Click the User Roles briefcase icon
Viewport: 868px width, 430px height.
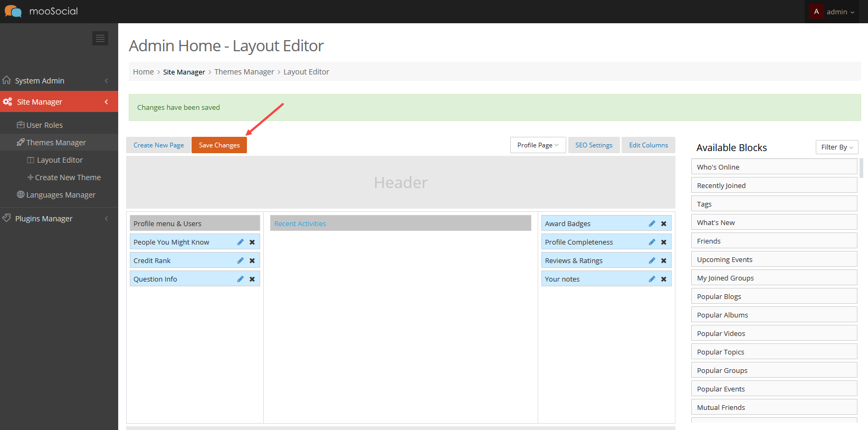pyautogui.click(x=21, y=125)
